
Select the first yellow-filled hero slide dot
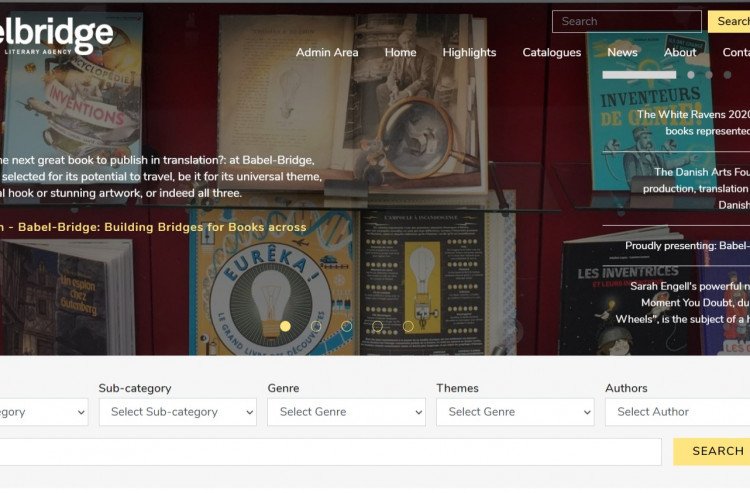(285, 326)
